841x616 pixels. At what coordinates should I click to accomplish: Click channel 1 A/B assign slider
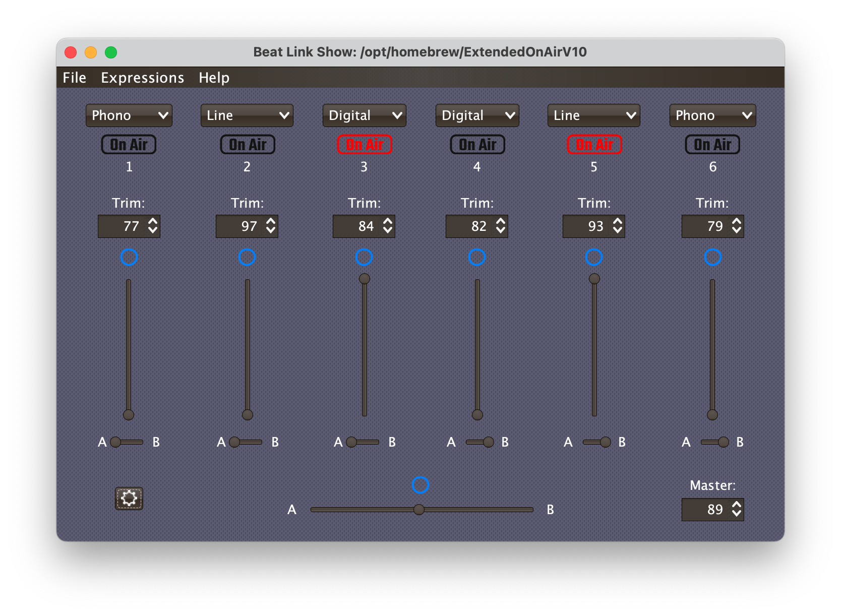[x=127, y=442]
